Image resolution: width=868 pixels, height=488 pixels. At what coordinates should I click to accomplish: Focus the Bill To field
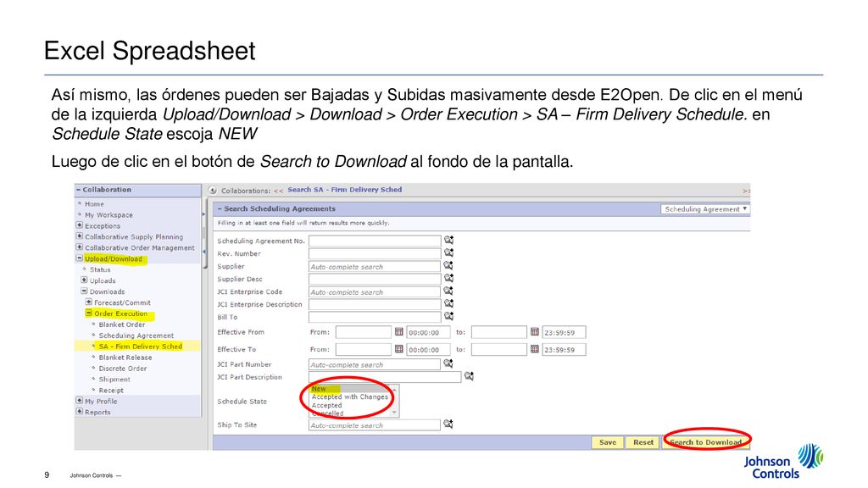pyautogui.click(x=375, y=317)
